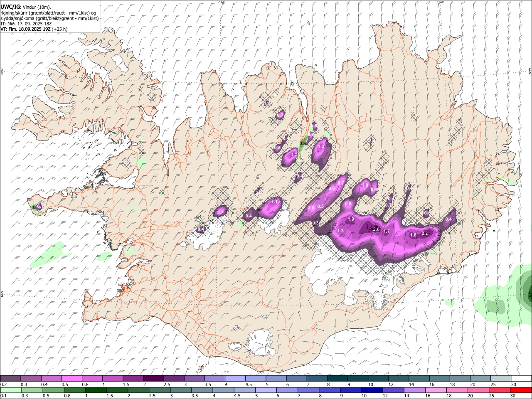Image resolution: width=532 pixels, height=399 pixels.
Task: Click the 0.1 label on the bottom legend scale
Action: point(3,396)
